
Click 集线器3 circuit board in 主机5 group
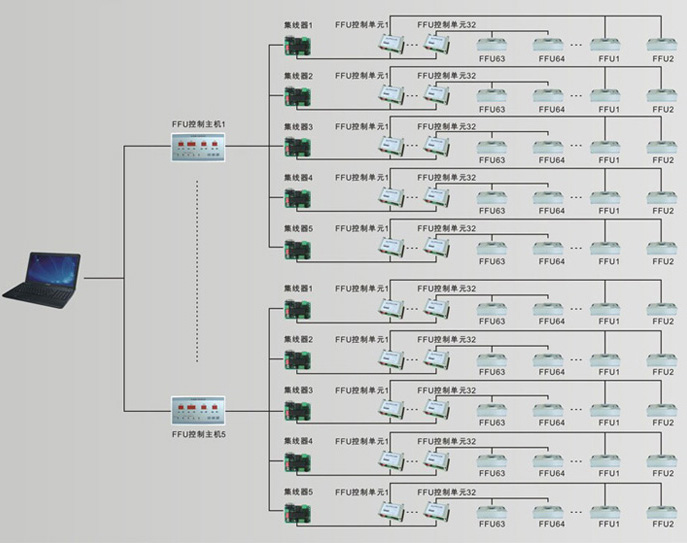(297, 411)
